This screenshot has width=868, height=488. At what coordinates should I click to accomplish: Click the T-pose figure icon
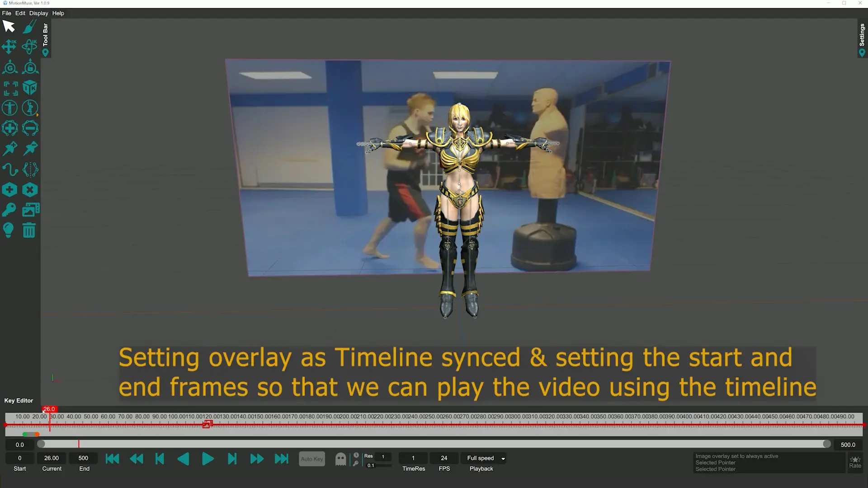9,108
